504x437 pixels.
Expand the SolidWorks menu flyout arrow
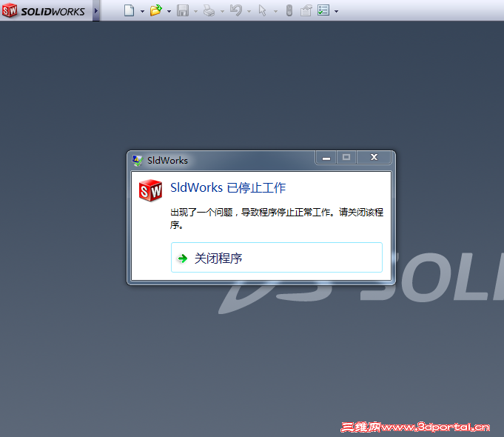point(95,10)
